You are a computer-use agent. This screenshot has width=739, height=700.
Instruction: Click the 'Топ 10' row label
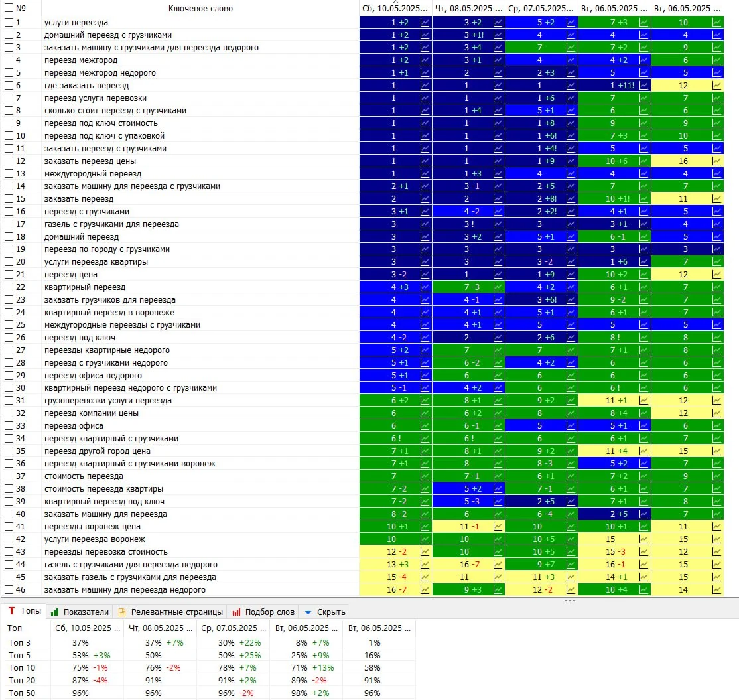click(x=22, y=668)
